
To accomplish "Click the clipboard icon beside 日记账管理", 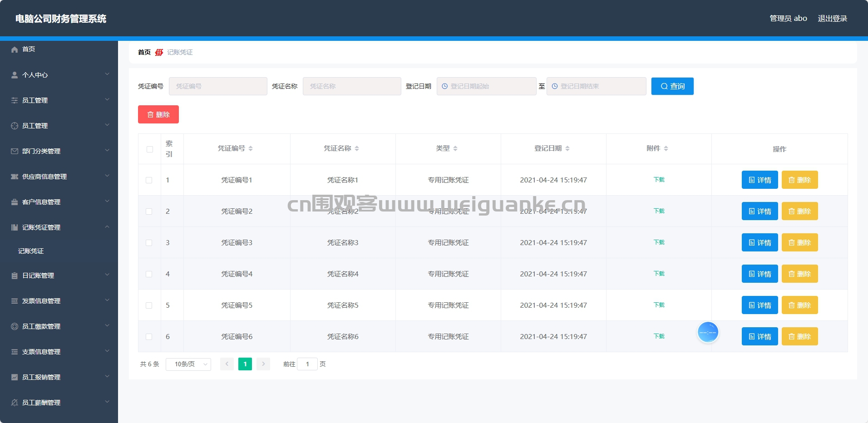I will click(x=15, y=275).
